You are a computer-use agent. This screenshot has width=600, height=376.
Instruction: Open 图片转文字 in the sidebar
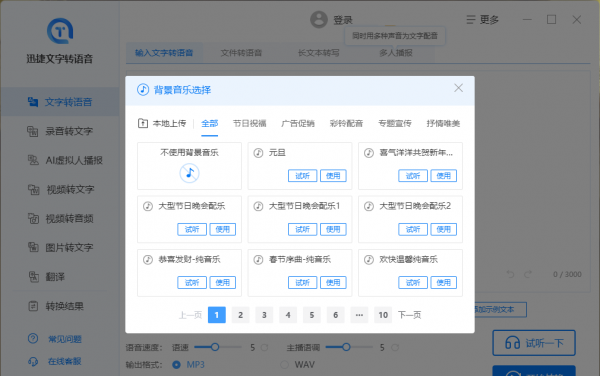click(60, 247)
